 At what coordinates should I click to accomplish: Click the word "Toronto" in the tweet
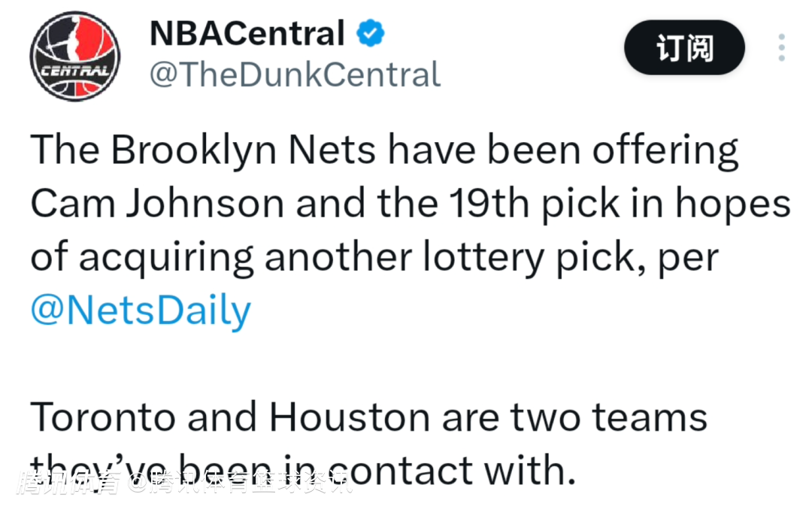click(x=102, y=417)
